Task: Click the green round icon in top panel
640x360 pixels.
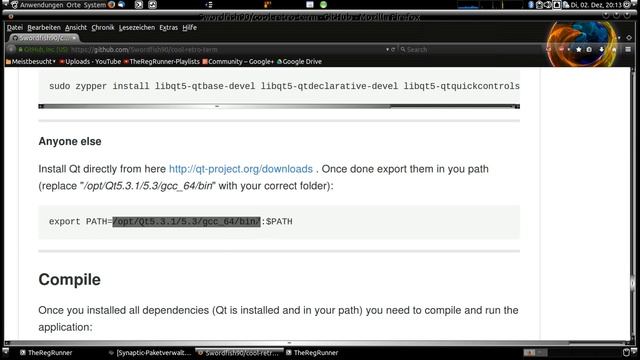Action: point(323,5)
